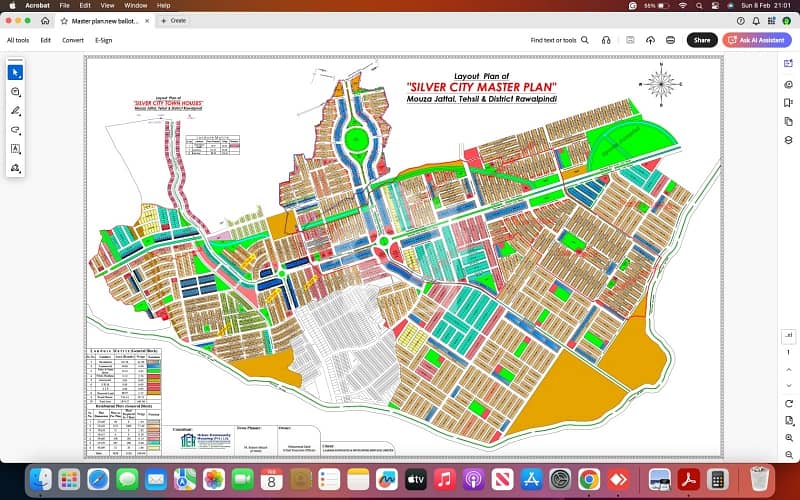Screen dimensions: 800x500
Task: Open the Window menu
Action: [x=136, y=6]
